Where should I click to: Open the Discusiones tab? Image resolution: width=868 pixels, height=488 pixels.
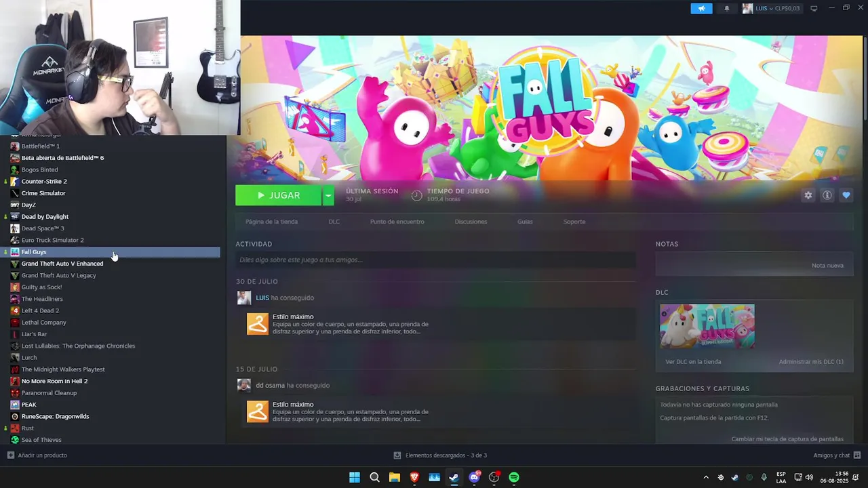click(x=471, y=222)
